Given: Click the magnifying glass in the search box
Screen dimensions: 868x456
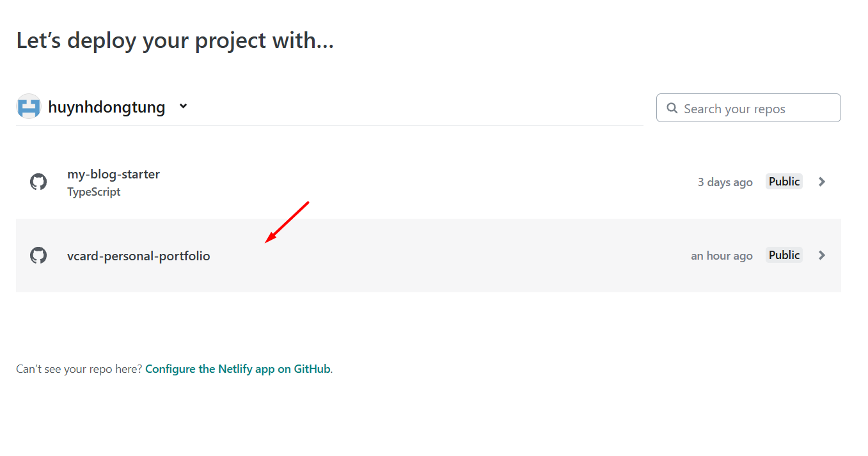Looking at the screenshot, I should [x=672, y=108].
